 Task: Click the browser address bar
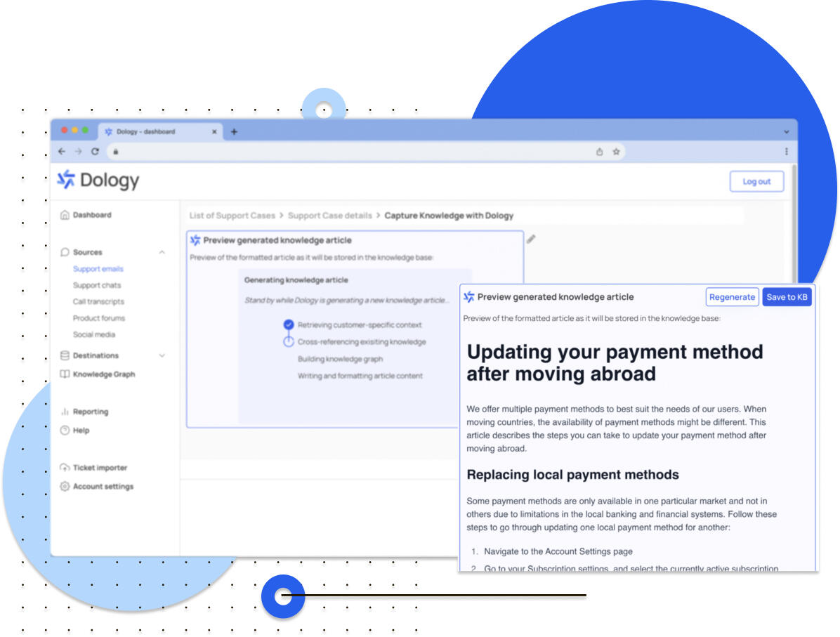click(x=351, y=152)
